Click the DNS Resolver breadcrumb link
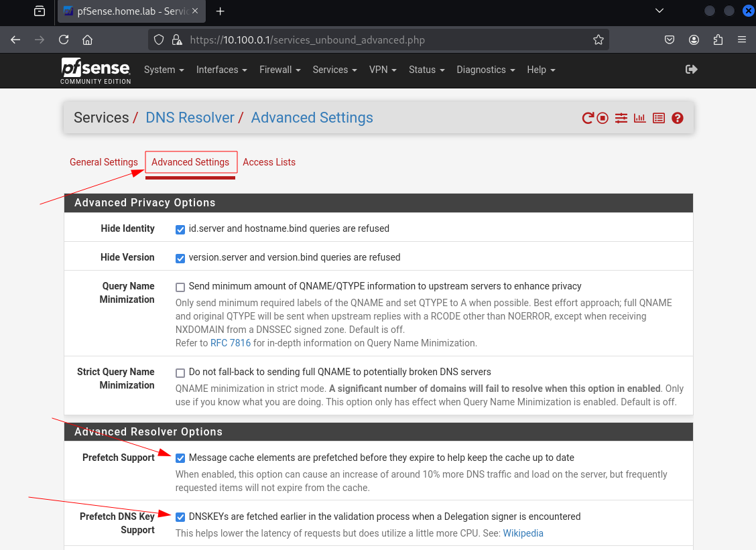 (x=190, y=118)
